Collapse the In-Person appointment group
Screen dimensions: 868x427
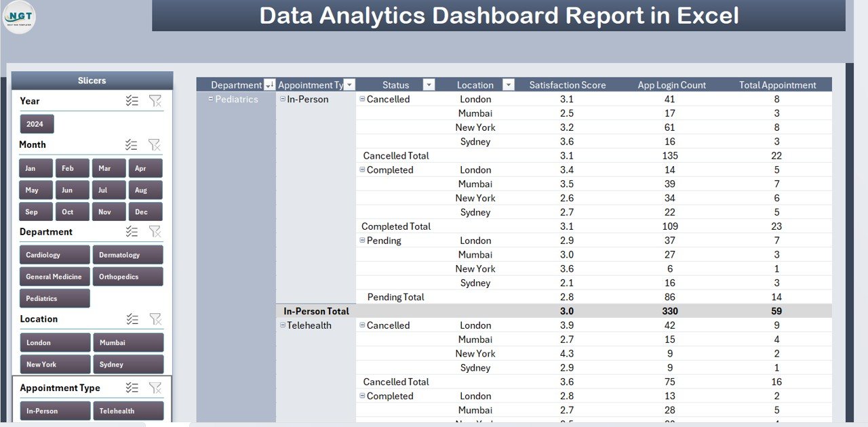click(x=282, y=99)
